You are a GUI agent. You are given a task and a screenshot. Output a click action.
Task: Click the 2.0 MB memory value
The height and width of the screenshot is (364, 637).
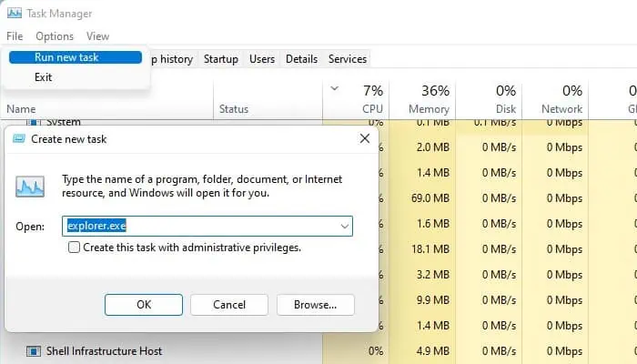tap(433, 147)
